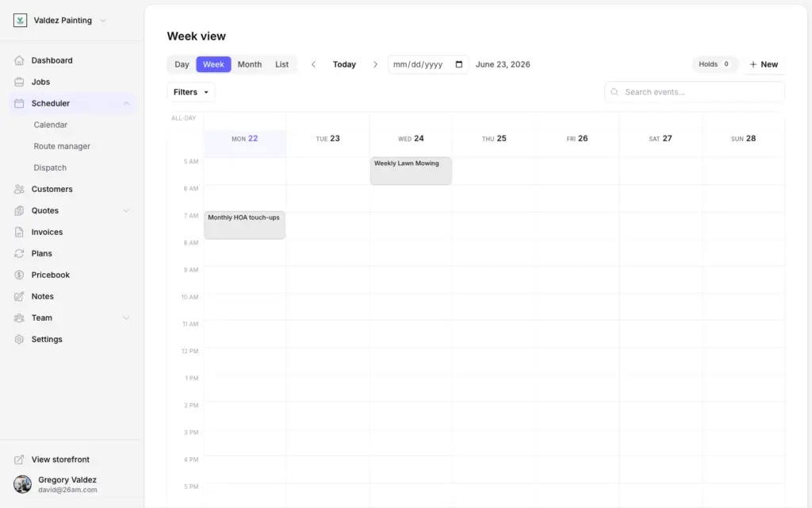The width and height of the screenshot is (812, 508).
Task: Select the THU 25 day header
Action: 494,138
